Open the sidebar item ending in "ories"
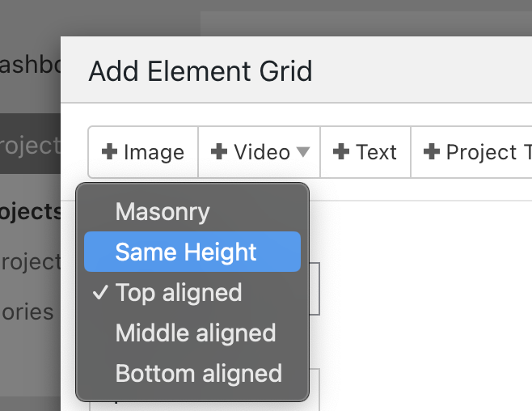The width and height of the screenshot is (532, 411). point(27,311)
